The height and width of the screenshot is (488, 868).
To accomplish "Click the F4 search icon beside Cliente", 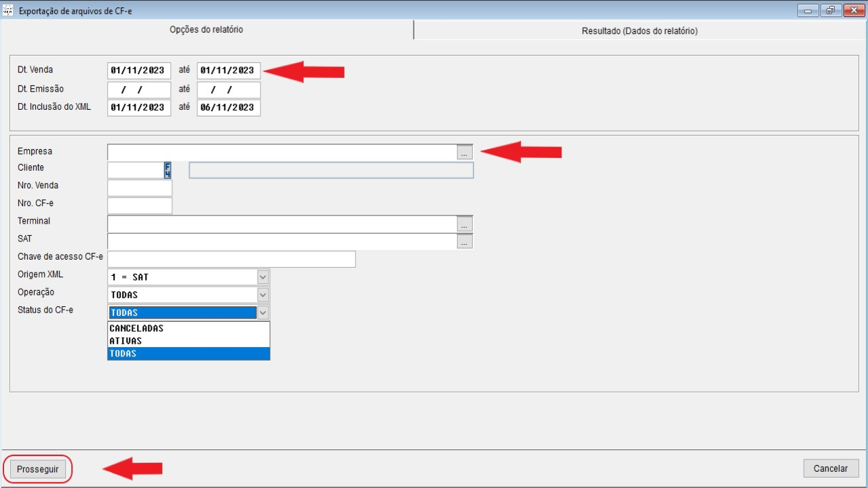I will click(167, 170).
